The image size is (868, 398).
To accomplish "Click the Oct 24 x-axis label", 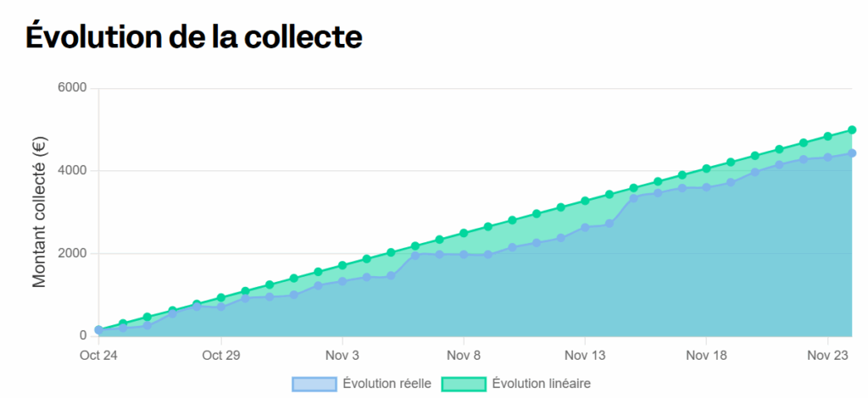I will tap(98, 355).
